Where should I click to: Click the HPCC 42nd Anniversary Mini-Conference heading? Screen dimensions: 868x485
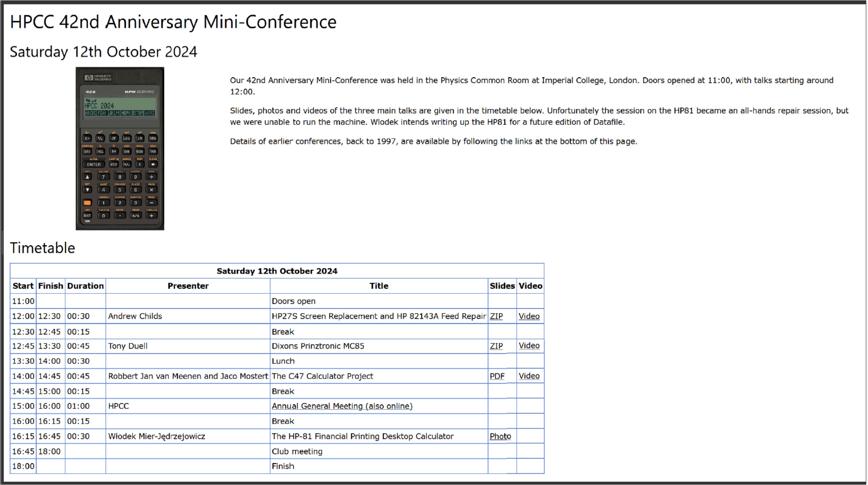pos(173,22)
